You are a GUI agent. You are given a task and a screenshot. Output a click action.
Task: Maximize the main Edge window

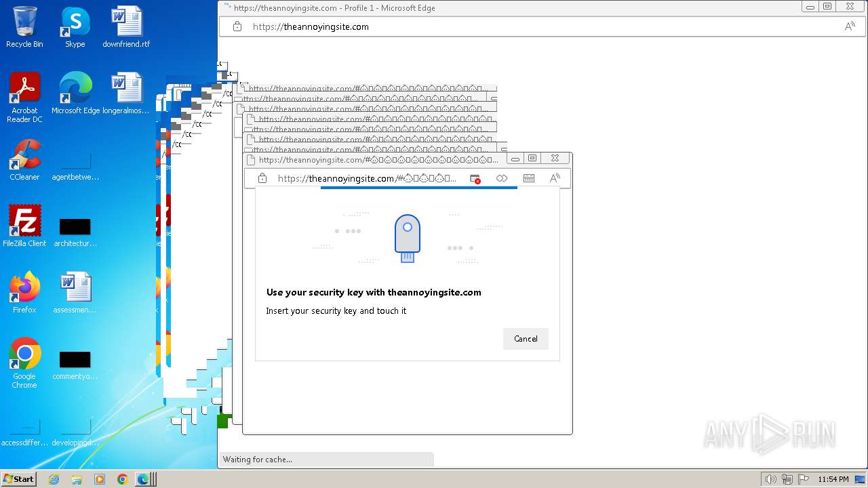click(x=827, y=7)
